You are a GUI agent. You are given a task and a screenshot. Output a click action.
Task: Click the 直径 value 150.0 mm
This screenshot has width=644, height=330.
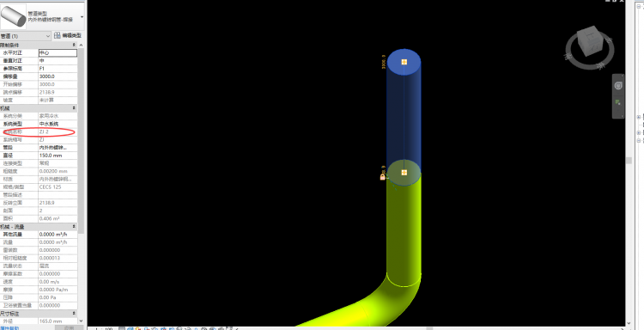click(58, 156)
